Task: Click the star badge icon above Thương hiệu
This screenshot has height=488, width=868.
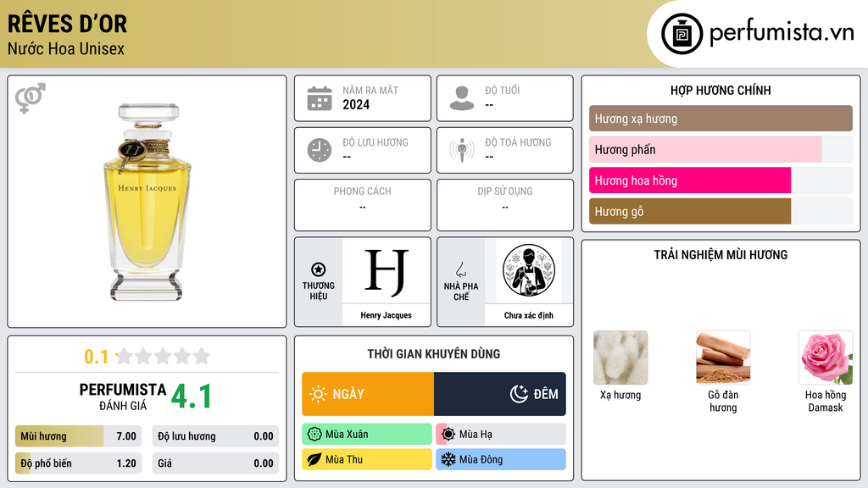Action: [319, 269]
